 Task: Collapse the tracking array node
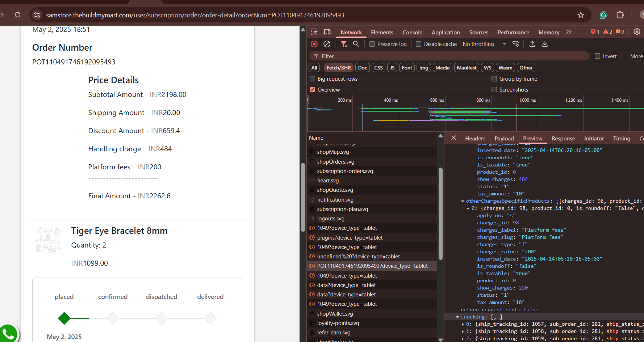point(457,317)
